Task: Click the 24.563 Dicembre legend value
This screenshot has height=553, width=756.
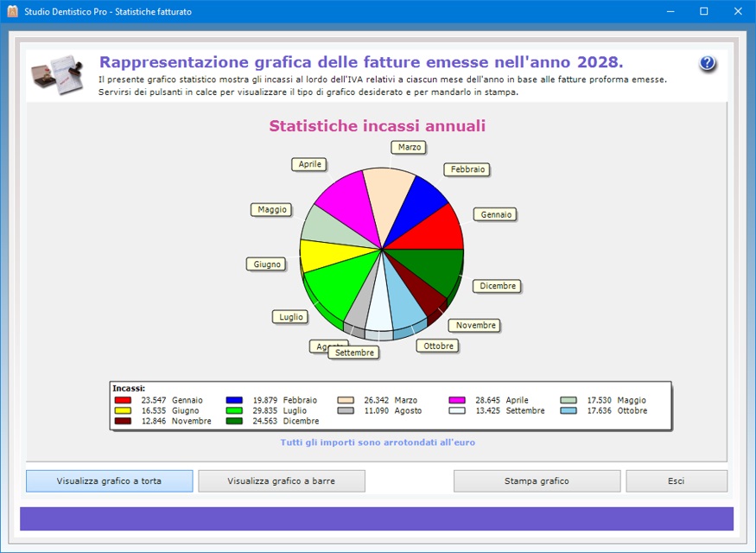Action: pos(264,421)
